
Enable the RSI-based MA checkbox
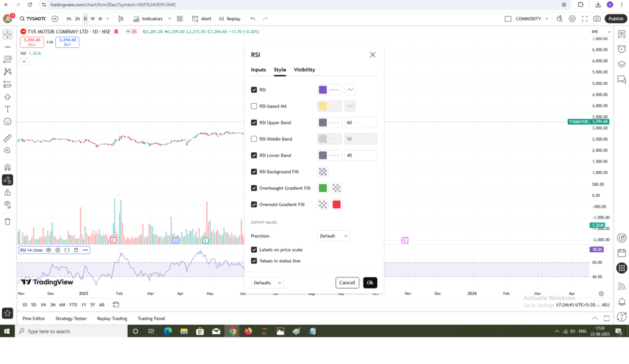click(254, 106)
